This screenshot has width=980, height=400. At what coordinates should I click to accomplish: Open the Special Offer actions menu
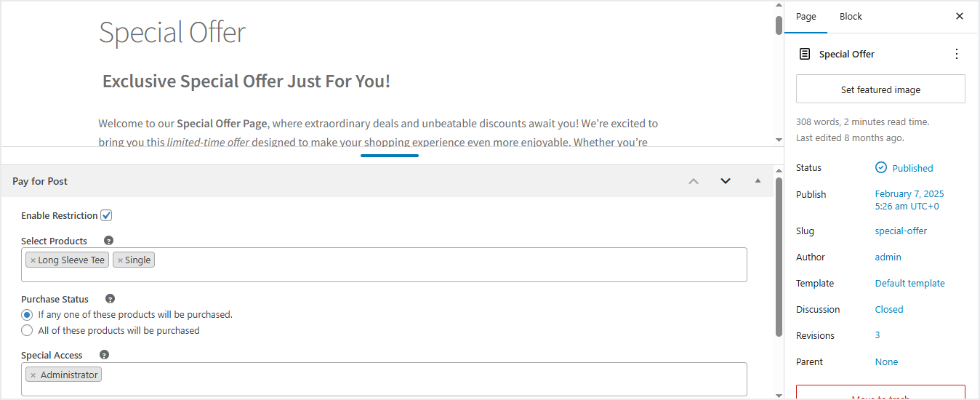pyautogui.click(x=957, y=54)
